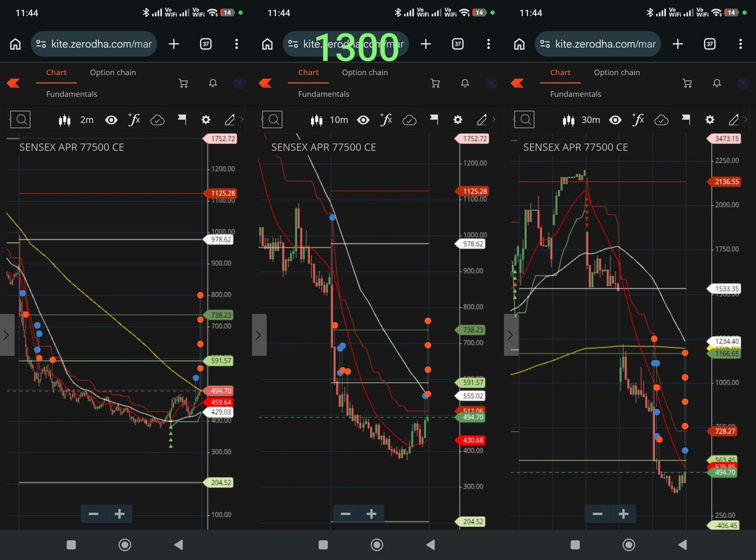This screenshot has width=756, height=560.
Task: Open the basket cart above the 2m chart
Action: (183, 83)
